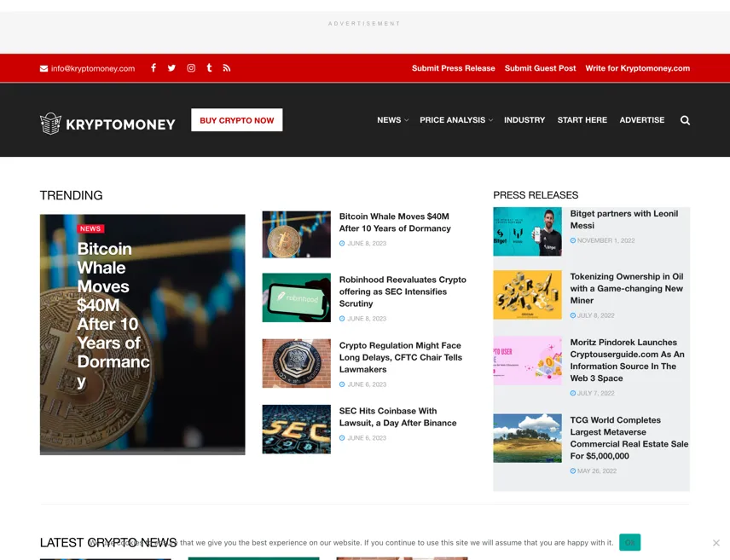Open the Twitter social icon
730x560 pixels.
coord(171,68)
